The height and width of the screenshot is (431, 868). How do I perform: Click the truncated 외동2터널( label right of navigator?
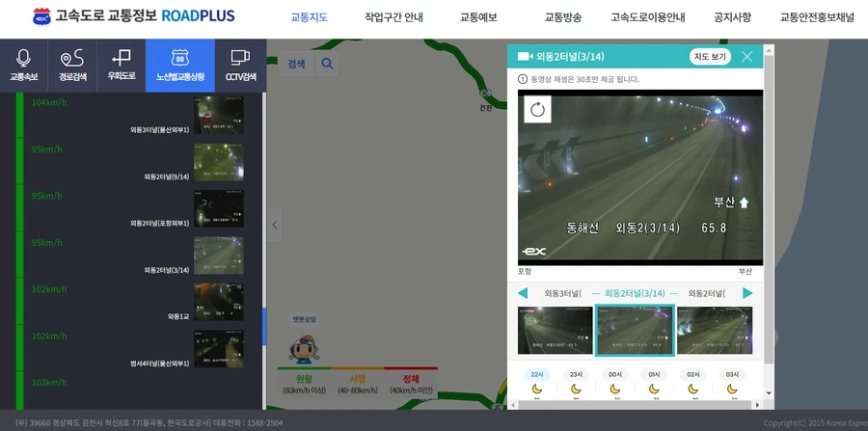707,293
